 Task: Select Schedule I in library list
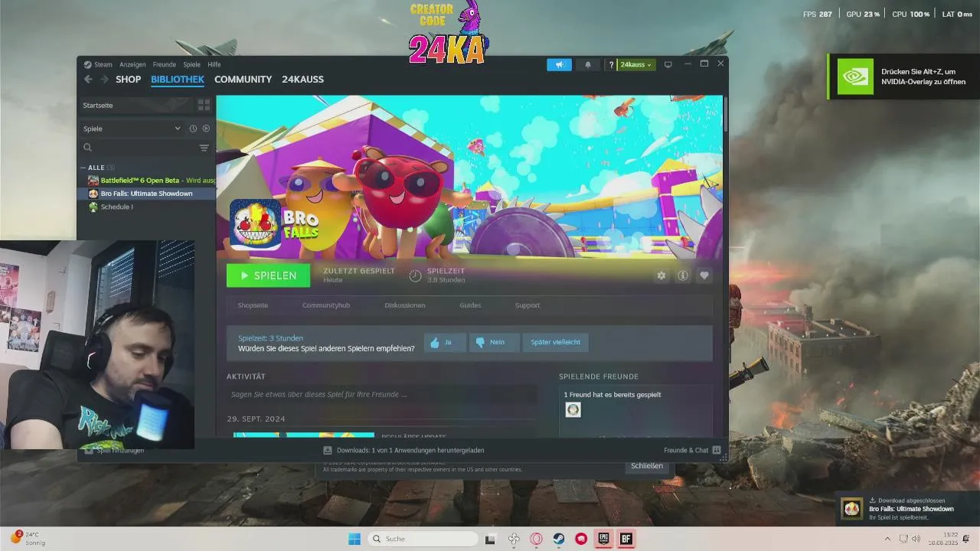116,207
